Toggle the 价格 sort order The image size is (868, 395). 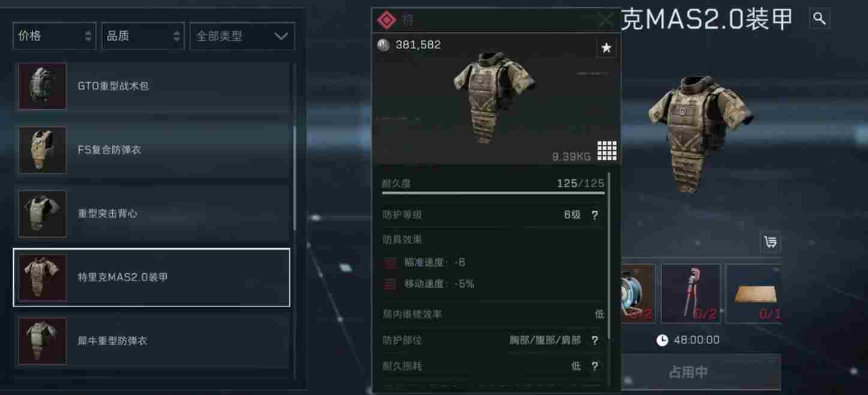pos(54,36)
